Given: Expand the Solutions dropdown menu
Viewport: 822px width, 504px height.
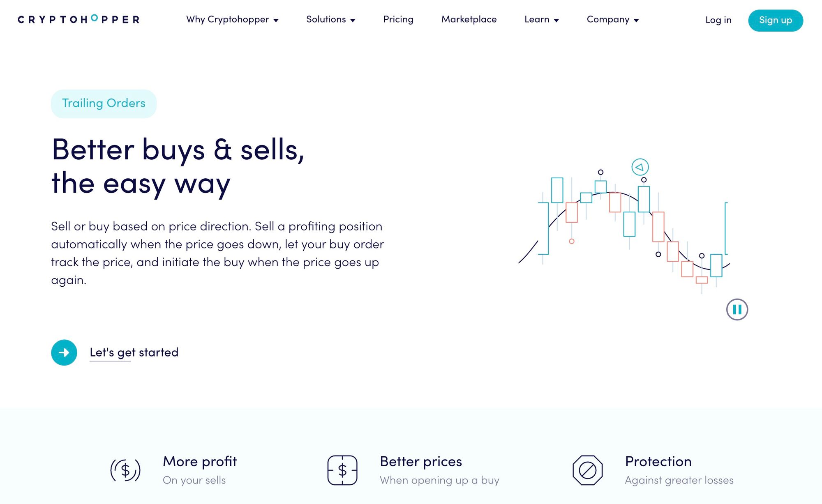Looking at the screenshot, I should click(x=330, y=19).
